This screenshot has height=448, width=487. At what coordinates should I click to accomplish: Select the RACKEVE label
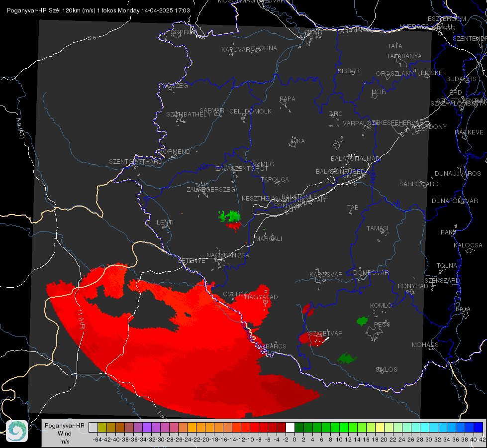(x=469, y=132)
